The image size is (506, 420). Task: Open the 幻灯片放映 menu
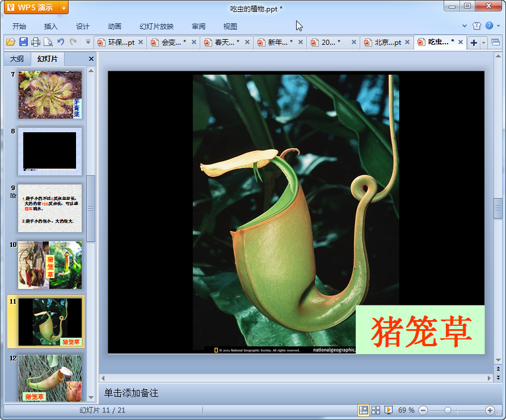pos(157,26)
